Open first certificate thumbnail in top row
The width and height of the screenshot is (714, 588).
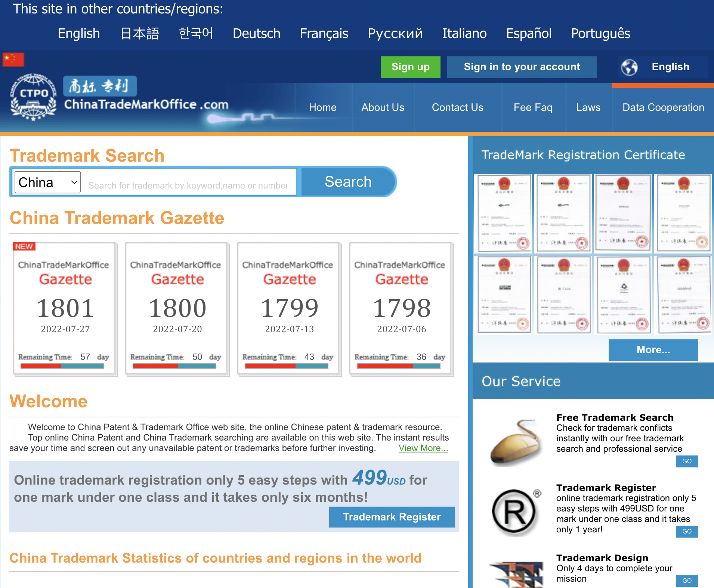pos(503,214)
